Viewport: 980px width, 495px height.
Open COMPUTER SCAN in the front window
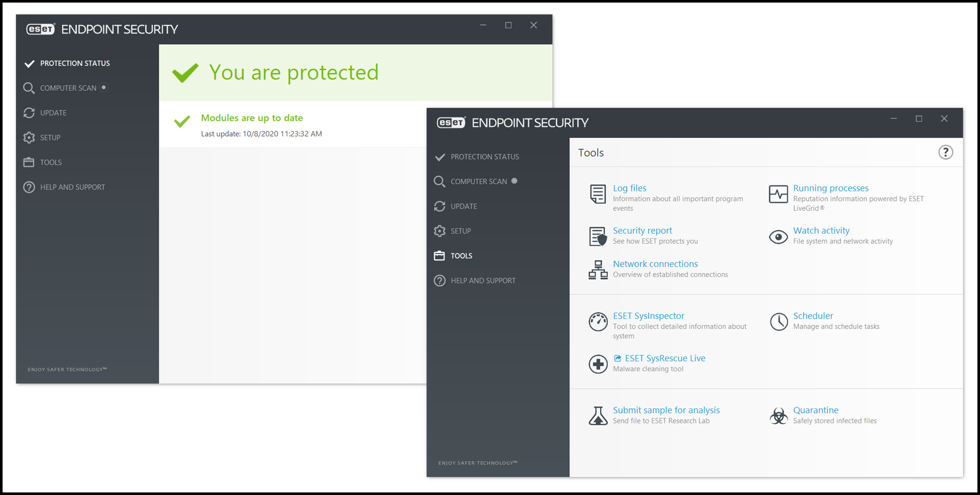tap(478, 181)
